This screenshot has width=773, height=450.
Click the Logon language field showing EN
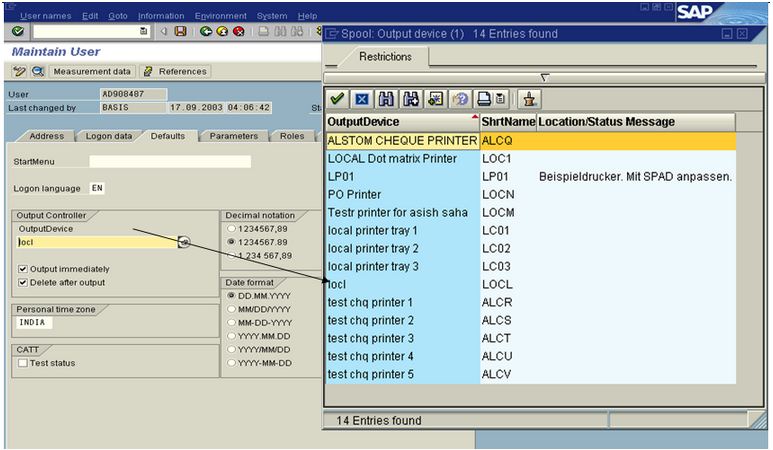pos(97,188)
